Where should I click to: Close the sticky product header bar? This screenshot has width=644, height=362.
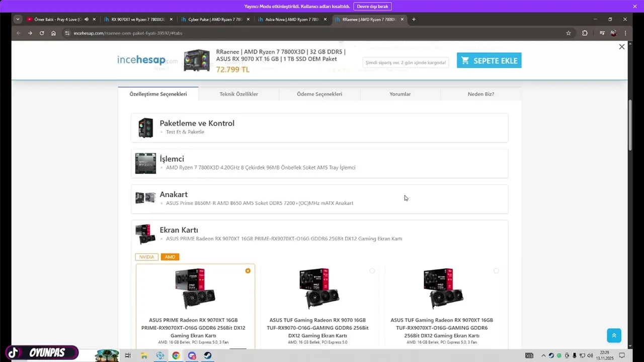pyautogui.click(x=622, y=47)
